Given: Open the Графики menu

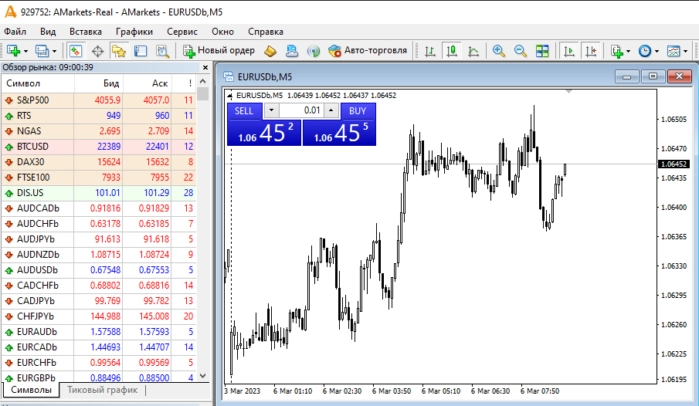Looking at the screenshot, I should tap(134, 32).
